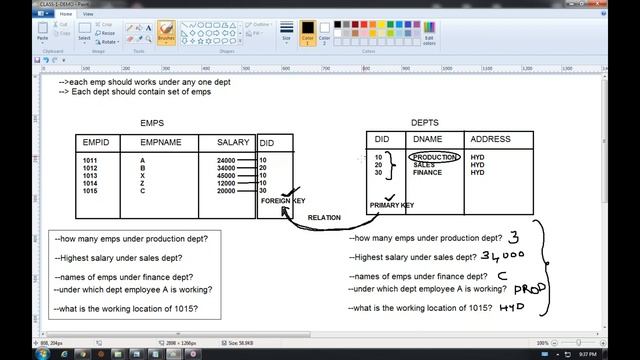Open the Size line thickness dropdown
This screenshot has width=640, height=360.
pos(287,32)
